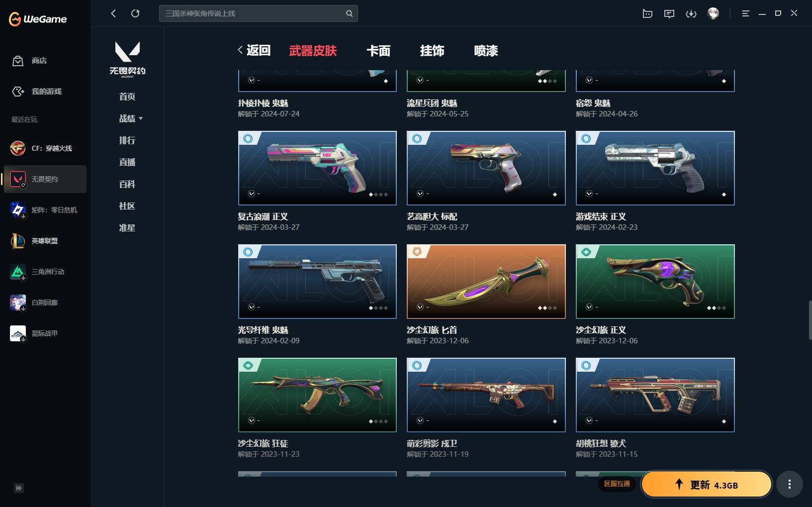The width and height of the screenshot is (812, 507).
Task: Open the WeGame store icon
Action: point(18,61)
